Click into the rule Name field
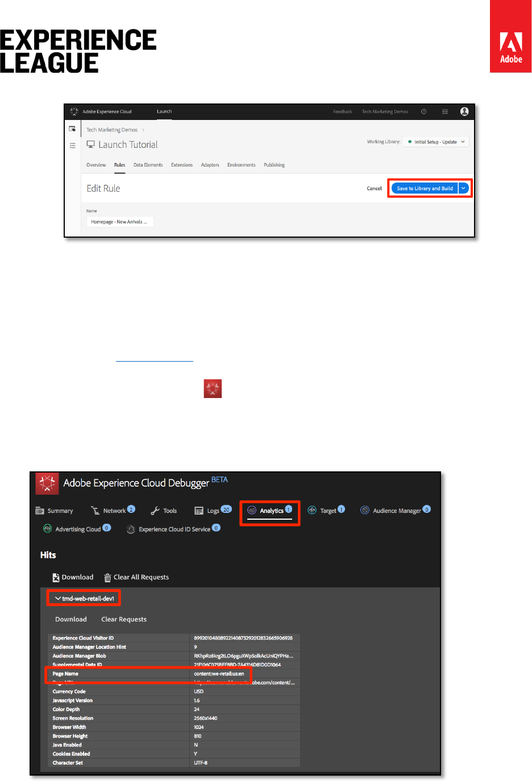The image size is (532, 783). point(120,222)
